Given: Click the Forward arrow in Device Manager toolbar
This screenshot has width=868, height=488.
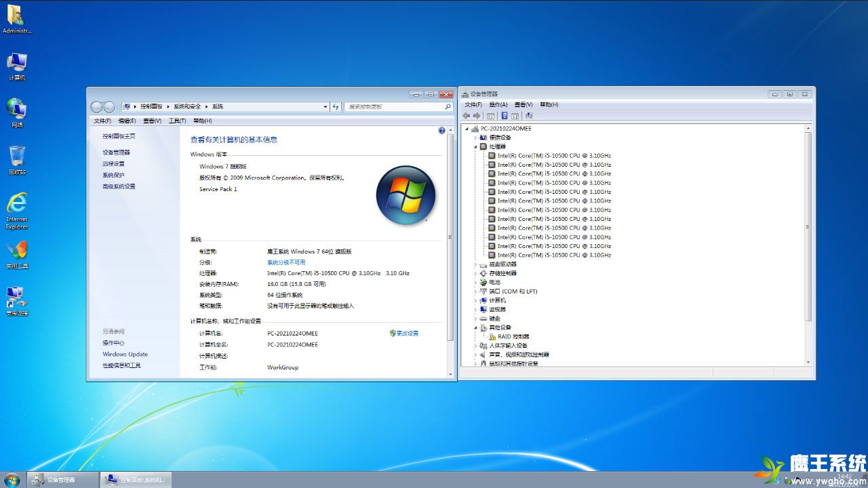Looking at the screenshot, I should click(x=477, y=115).
